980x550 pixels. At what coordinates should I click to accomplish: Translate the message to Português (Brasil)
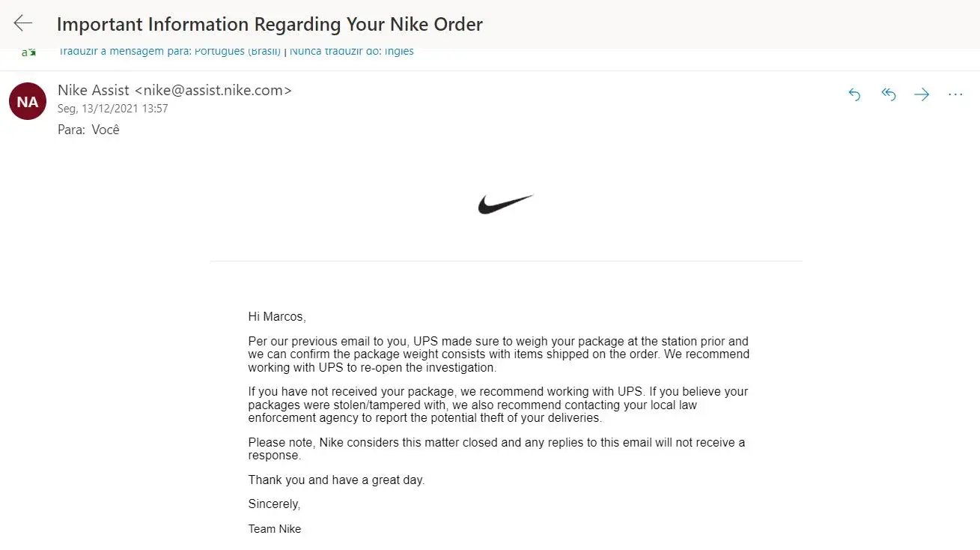170,52
